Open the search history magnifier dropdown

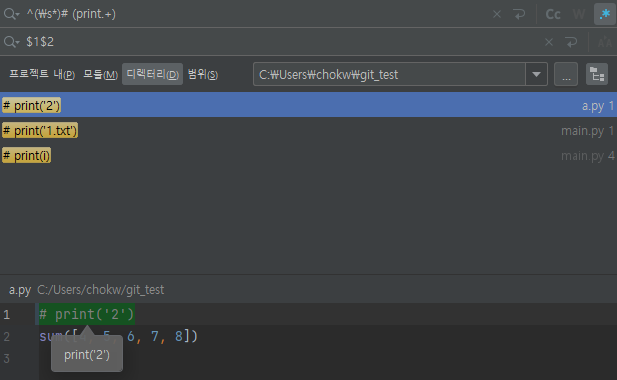(x=11, y=14)
